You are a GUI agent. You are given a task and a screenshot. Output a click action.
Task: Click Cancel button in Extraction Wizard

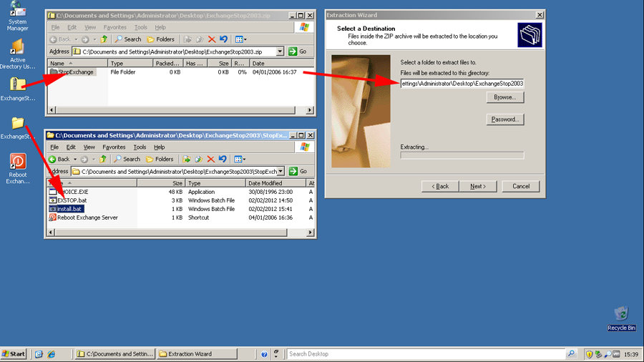[x=521, y=186]
